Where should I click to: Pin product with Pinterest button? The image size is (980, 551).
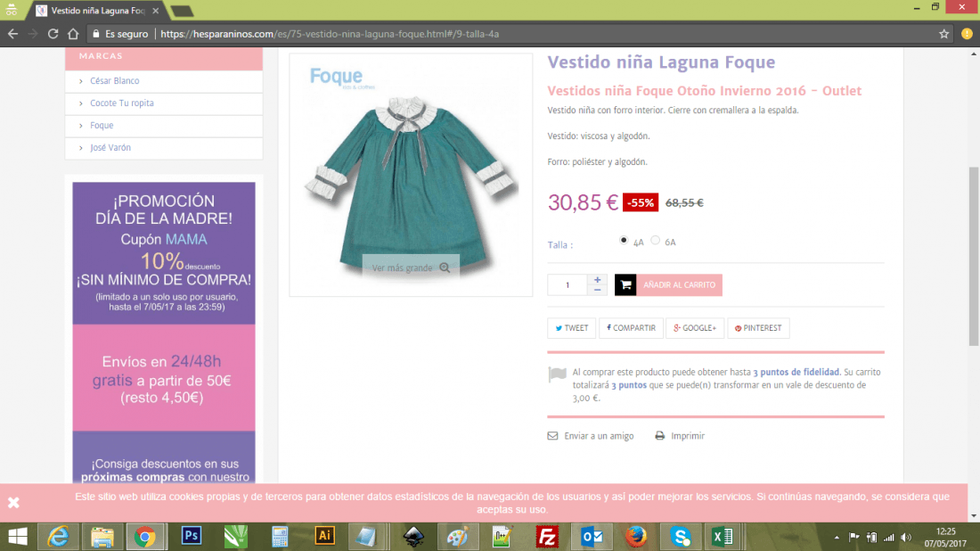coord(758,328)
